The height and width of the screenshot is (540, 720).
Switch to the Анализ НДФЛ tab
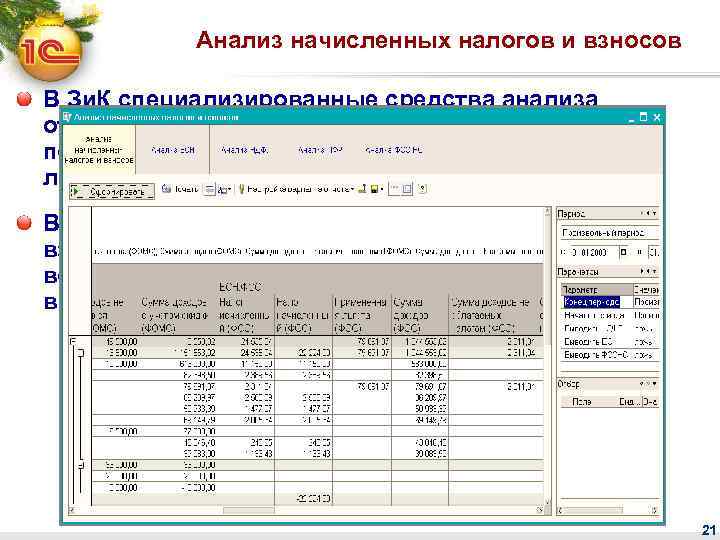[245, 150]
